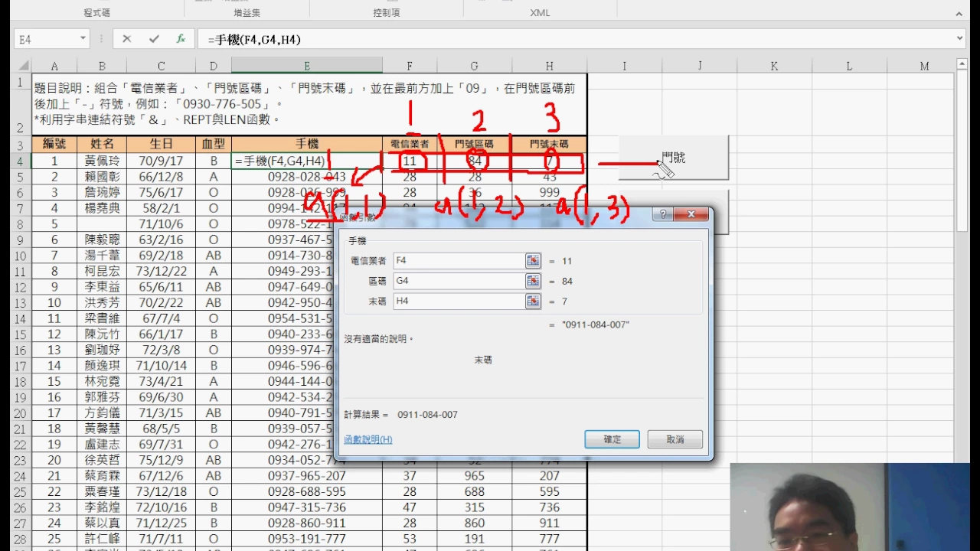Image resolution: width=980 pixels, height=551 pixels.
Task: Select column F header
Action: tap(410, 66)
